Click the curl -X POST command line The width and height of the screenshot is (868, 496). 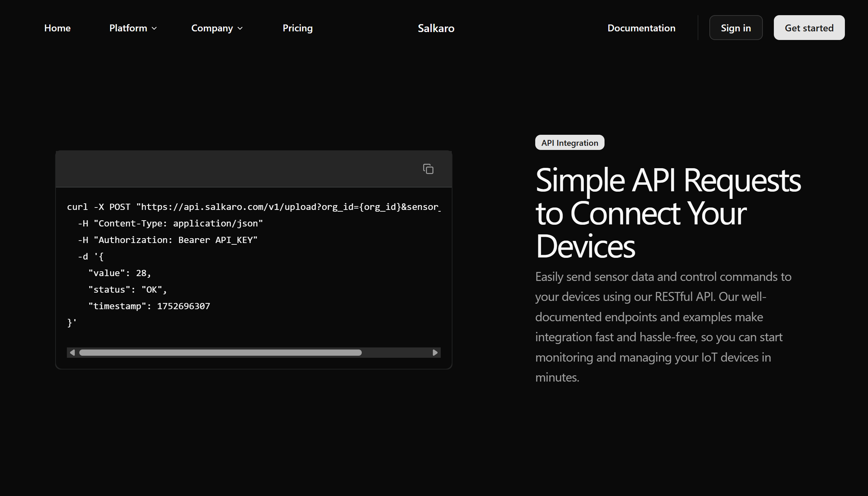coord(253,207)
